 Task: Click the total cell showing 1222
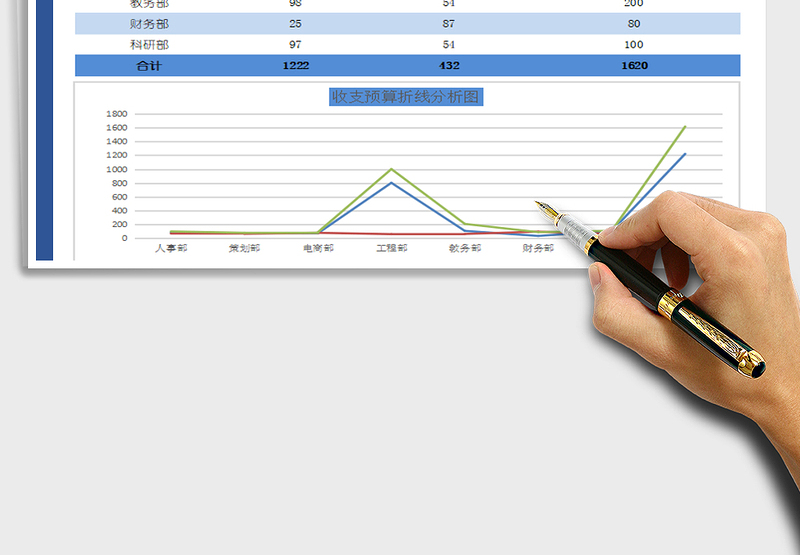[x=295, y=66]
